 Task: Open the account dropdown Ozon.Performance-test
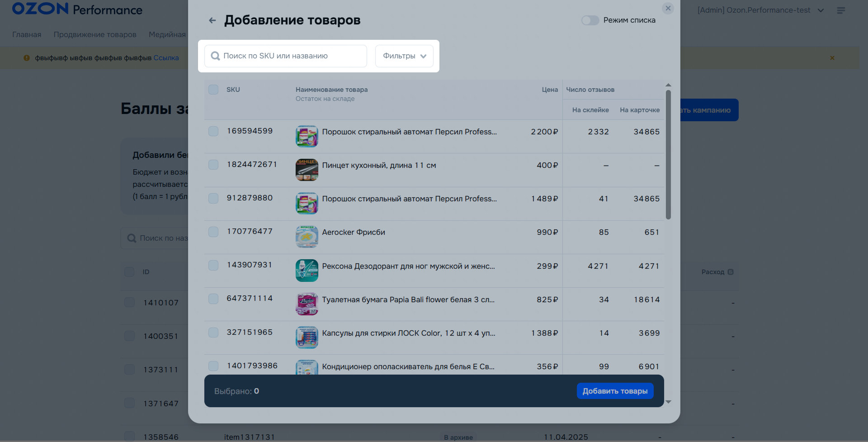tap(760, 10)
